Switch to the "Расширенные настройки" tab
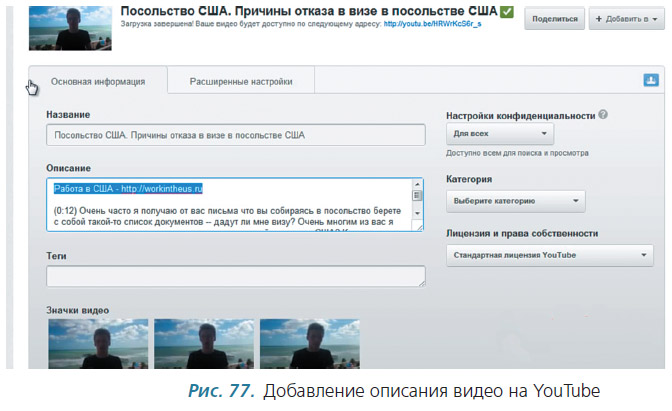 241,82
